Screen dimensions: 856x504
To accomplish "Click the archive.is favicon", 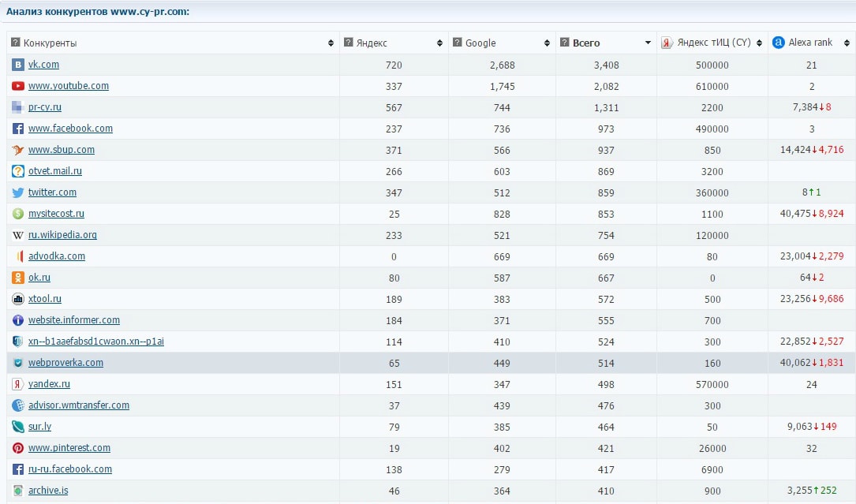I will click(18, 491).
